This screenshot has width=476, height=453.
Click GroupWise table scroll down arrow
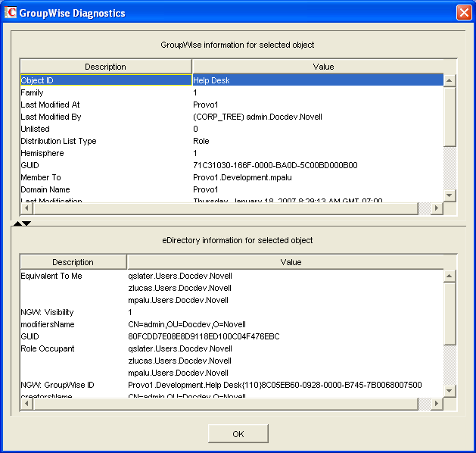tap(450, 195)
